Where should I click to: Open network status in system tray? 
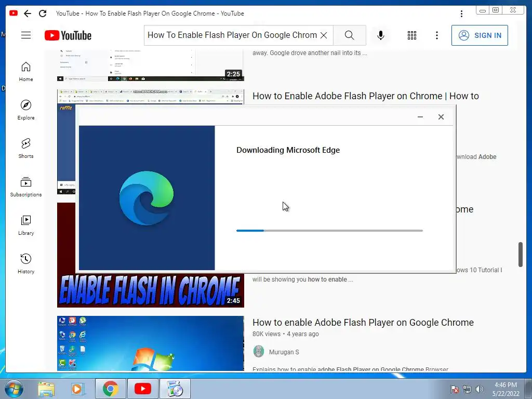467,390
